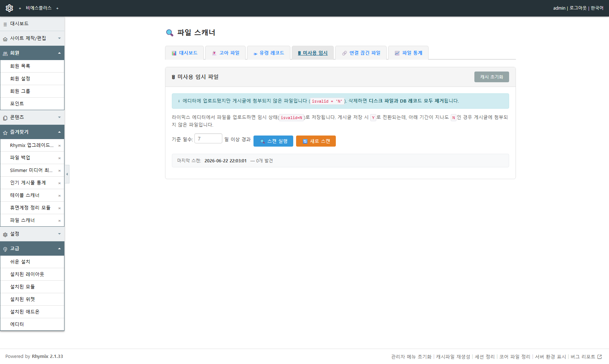Image resolution: width=609 pixels, height=364 pixels.
Task: Expand the 콘텐츠 menu arrow
Action: coord(59,117)
